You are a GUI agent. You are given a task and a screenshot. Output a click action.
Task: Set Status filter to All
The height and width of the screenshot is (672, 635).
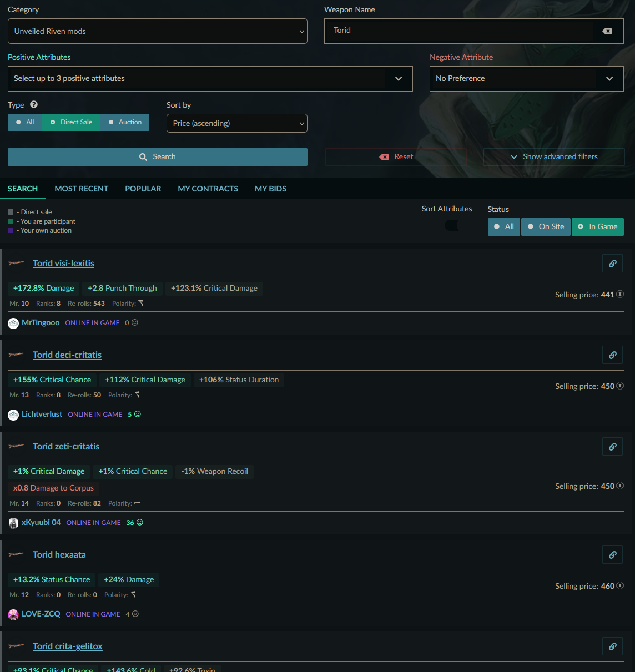click(504, 226)
